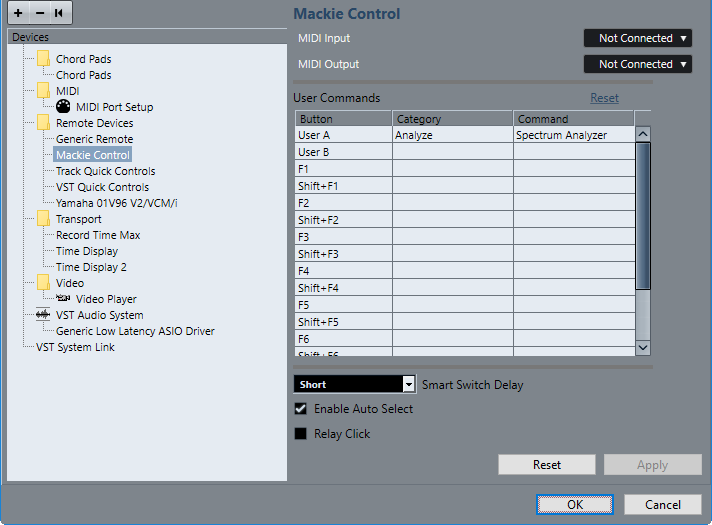Click the Cancel button
The height and width of the screenshot is (525, 712).
tap(663, 505)
